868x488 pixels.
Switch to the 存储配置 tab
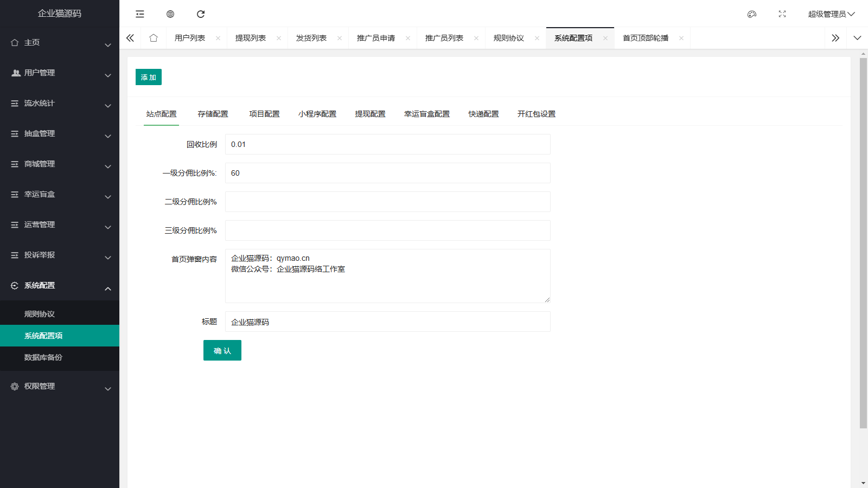coord(213,114)
